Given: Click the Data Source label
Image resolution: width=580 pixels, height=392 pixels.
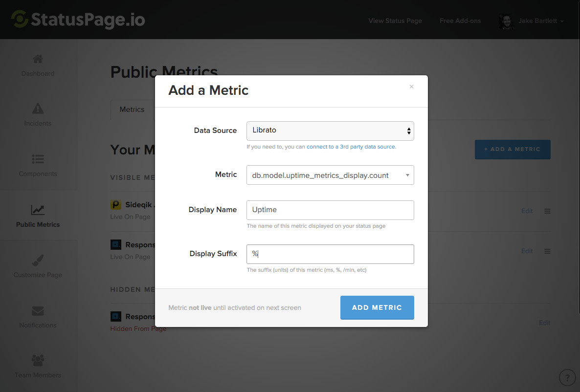Looking at the screenshot, I should pos(215,131).
